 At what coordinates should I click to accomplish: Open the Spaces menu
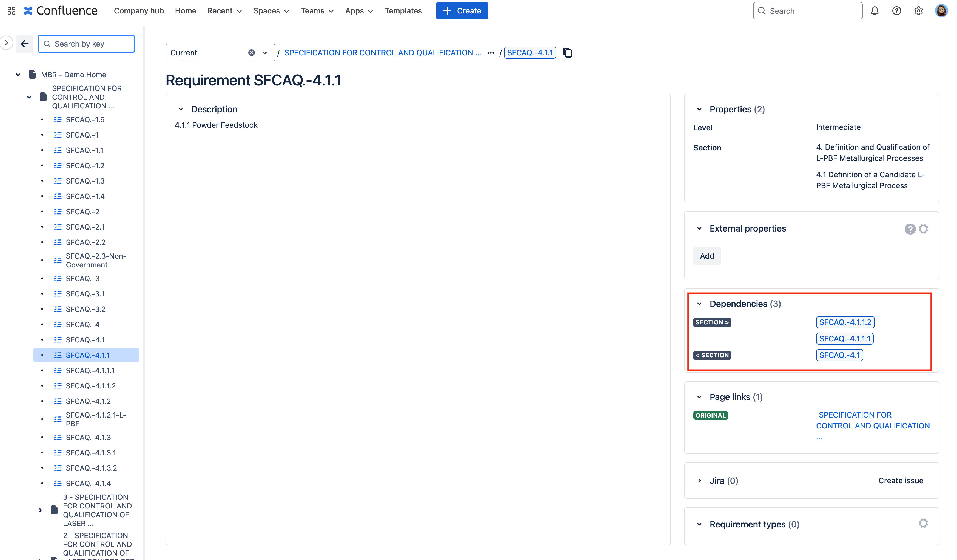[x=271, y=11]
